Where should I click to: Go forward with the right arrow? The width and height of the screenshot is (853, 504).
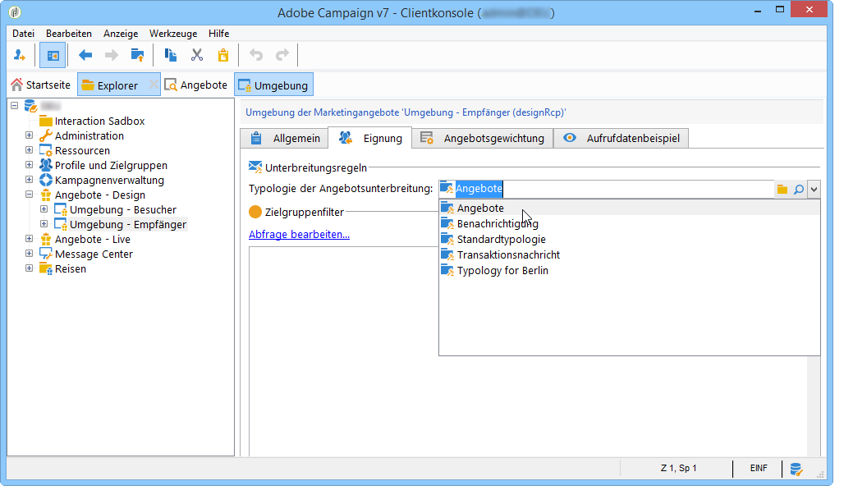(112, 55)
